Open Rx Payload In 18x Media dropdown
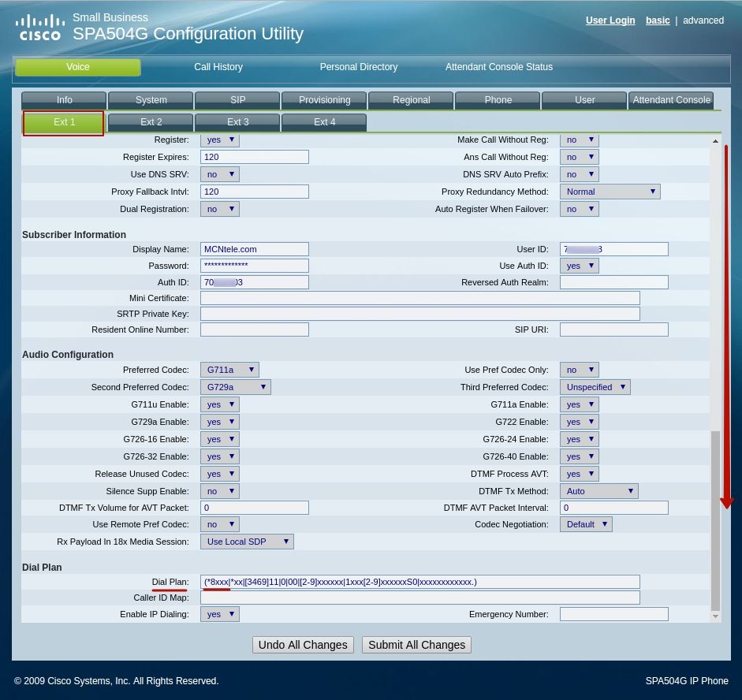742x700 pixels. (x=247, y=542)
